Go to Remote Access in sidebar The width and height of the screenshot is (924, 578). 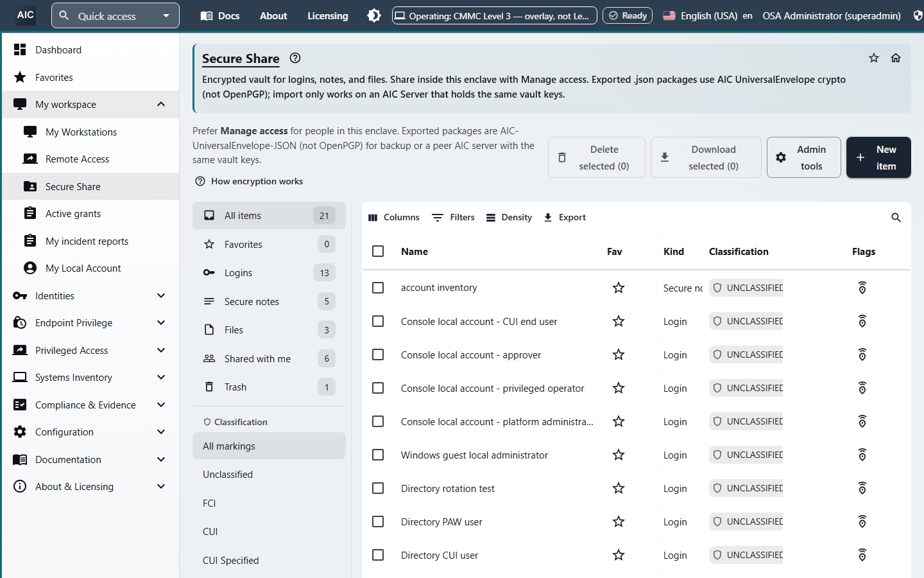click(91, 159)
